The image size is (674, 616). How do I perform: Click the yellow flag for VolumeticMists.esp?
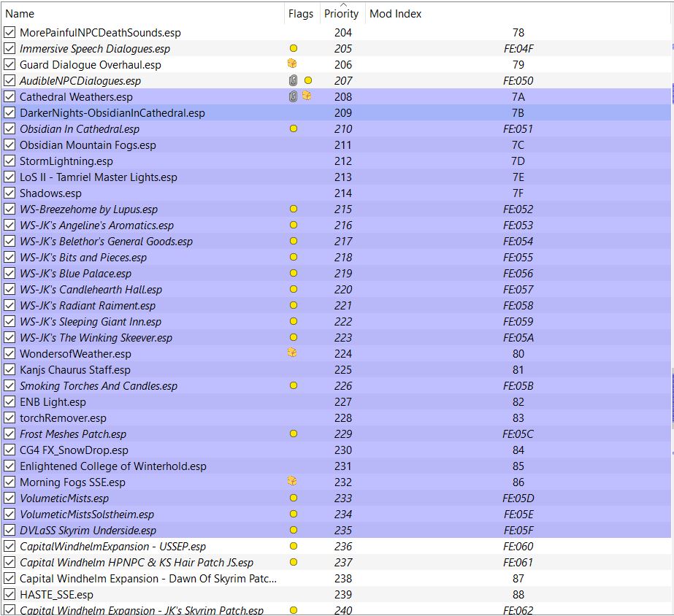tap(294, 498)
